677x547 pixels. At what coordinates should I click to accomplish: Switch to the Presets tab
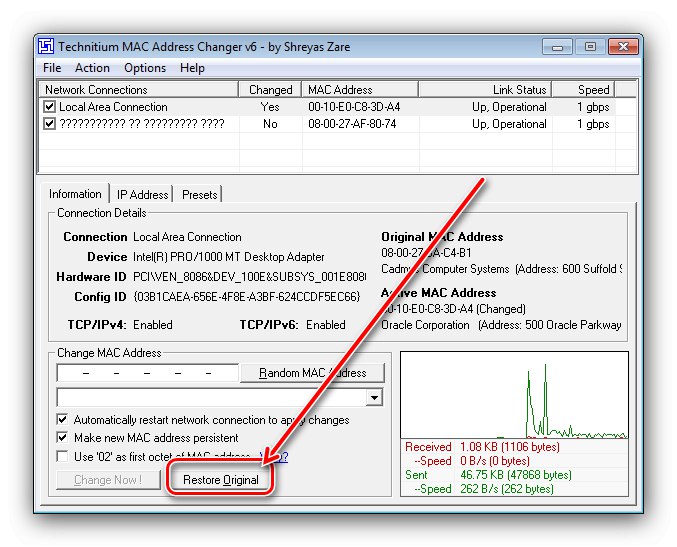coord(199,195)
